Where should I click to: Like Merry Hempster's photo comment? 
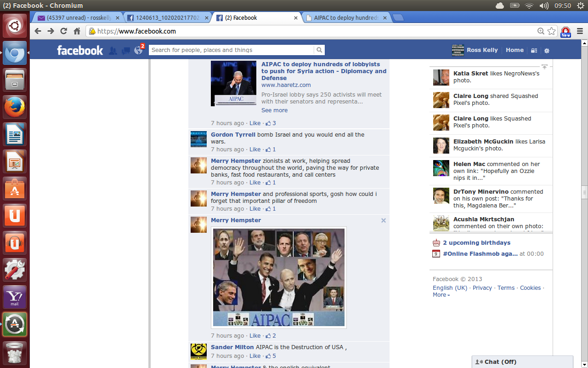pyautogui.click(x=254, y=336)
